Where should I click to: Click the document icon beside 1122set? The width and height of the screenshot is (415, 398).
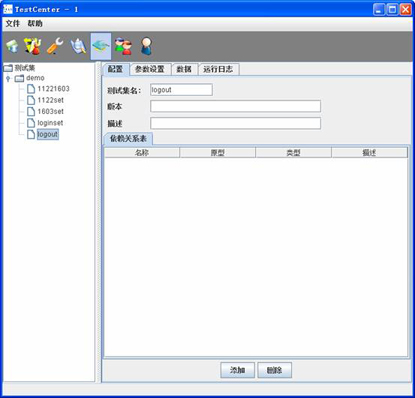point(31,100)
